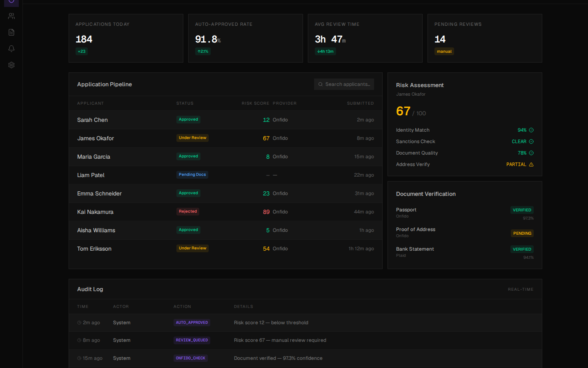
Task: Click Tom Eriksson's Under Review badge
Action: point(192,248)
